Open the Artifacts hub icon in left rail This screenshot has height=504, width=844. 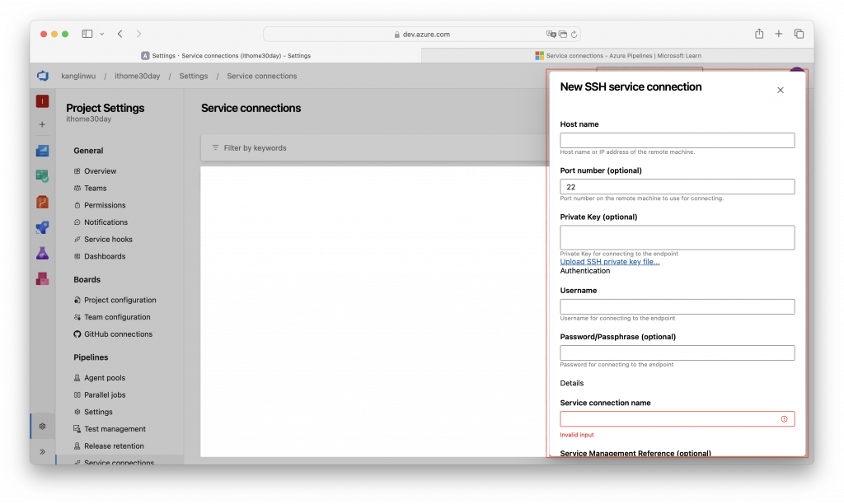pyautogui.click(x=43, y=278)
